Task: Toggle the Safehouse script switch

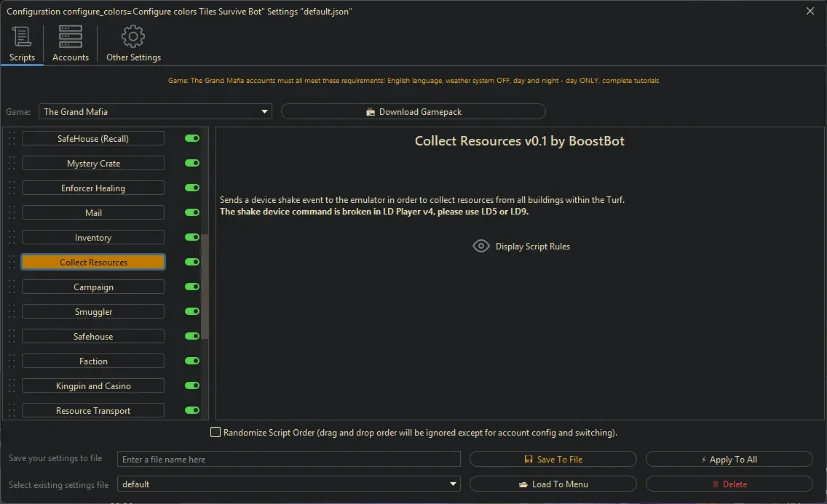Action: [192, 336]
